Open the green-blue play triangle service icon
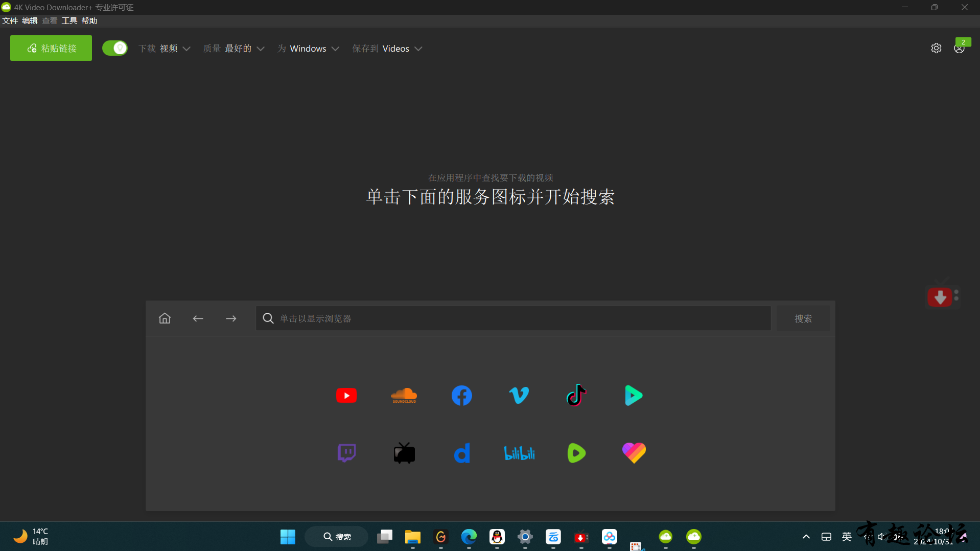 coord(634,396)
